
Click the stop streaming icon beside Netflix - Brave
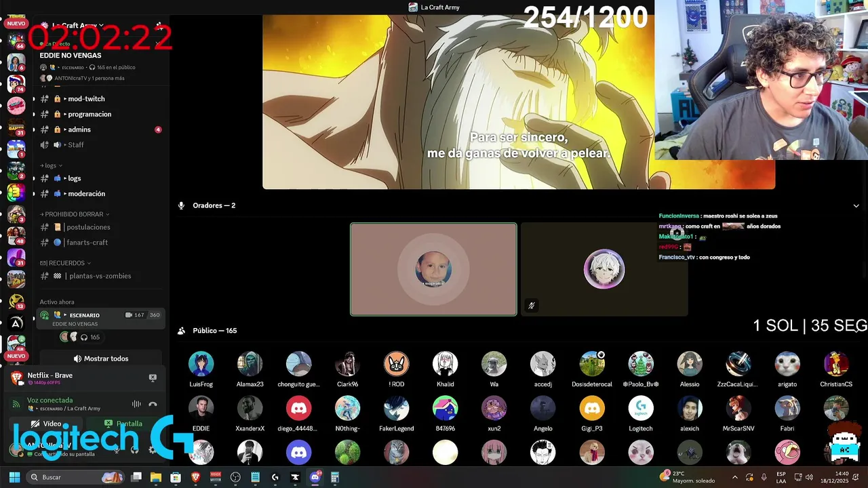[153, 378]
